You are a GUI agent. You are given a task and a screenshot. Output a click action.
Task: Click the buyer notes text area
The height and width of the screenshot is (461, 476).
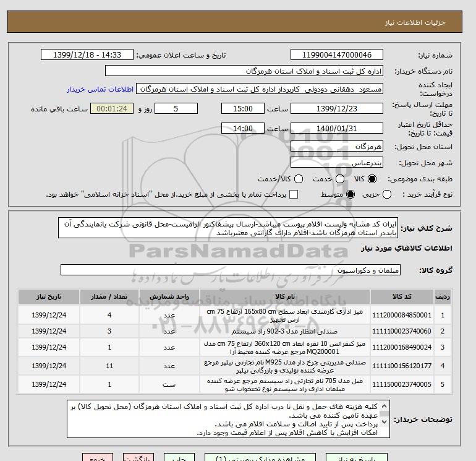point(228,419)
